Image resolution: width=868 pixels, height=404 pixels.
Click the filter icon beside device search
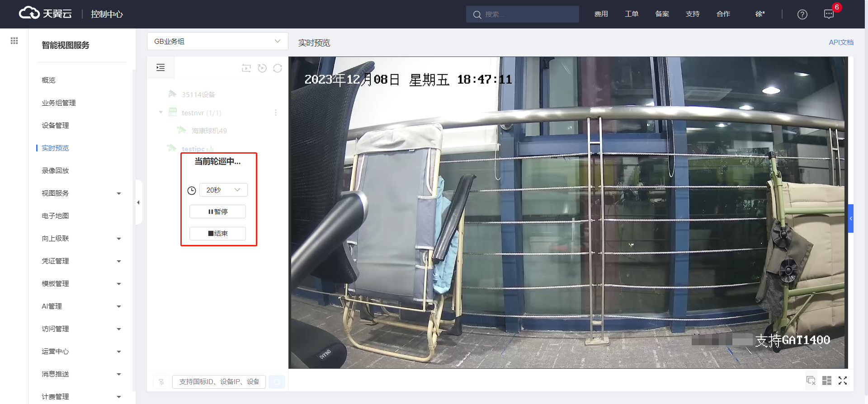click(x=161, y=382)
